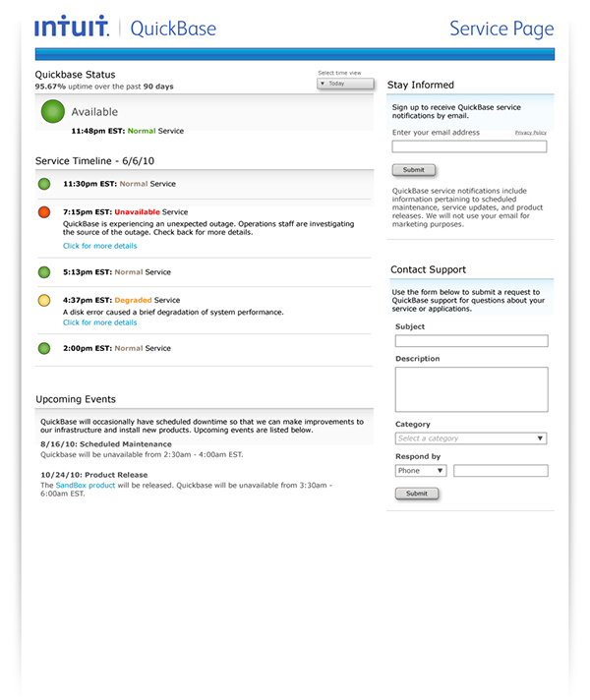Open Click for more details under Degraded Service
The width and height of the screenshot is (590, 700).
tap(100, 322)
